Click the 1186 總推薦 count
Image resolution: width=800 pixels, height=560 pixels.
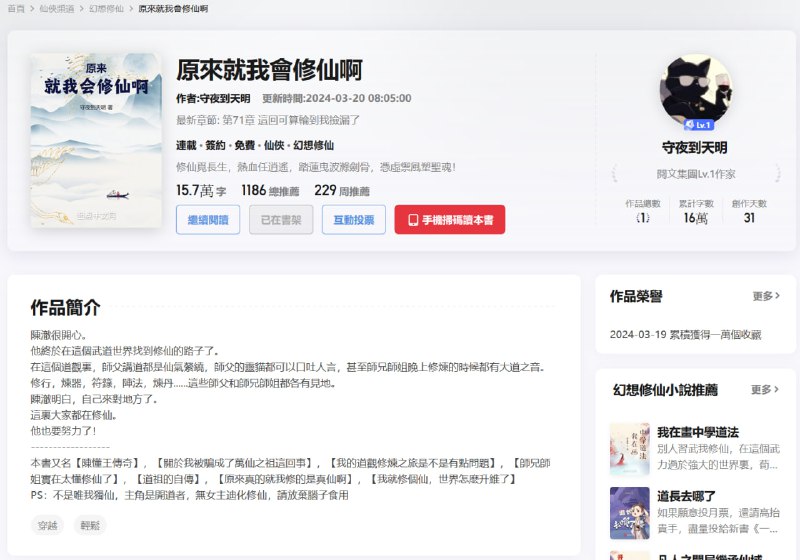[270, 191]
